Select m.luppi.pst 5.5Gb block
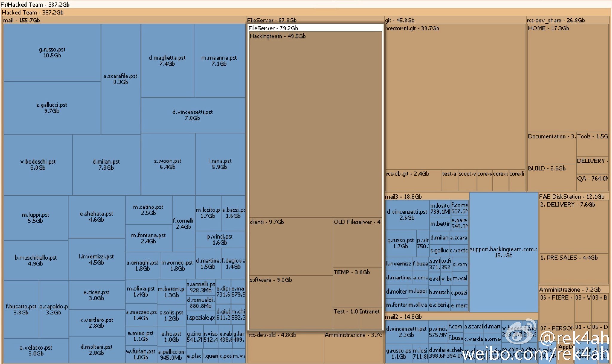This screenshot has height=364, width=612. (x=36, y=218)
